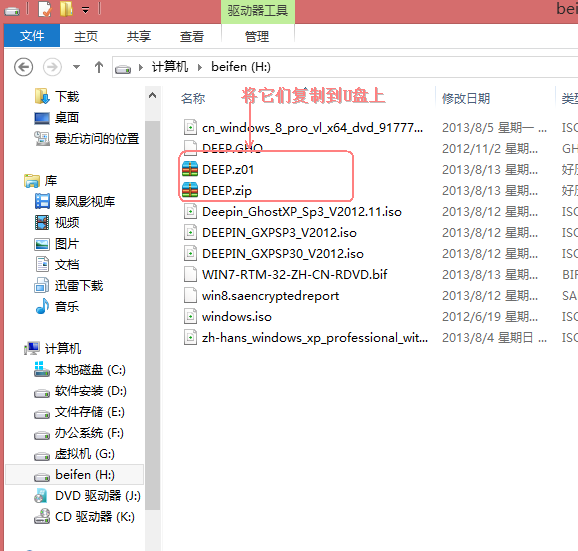Open the 管理 ribbon tab
Image resolution: width=578 pixels, height=551 pixels.
point(257,36)
